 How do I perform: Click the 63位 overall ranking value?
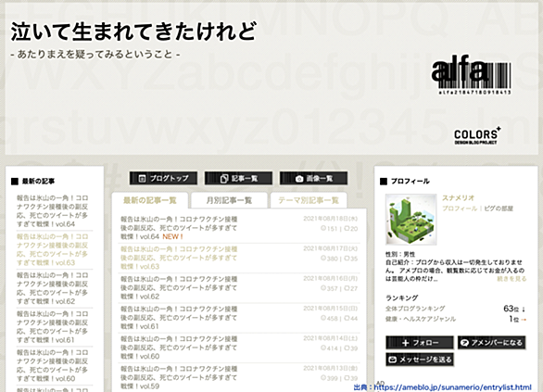pos(511,309)
